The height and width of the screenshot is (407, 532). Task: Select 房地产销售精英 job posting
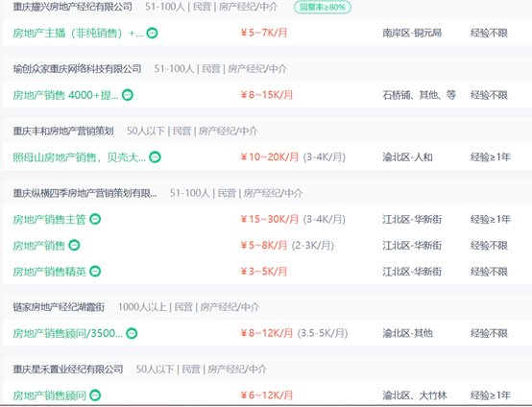tap(50, 272)
